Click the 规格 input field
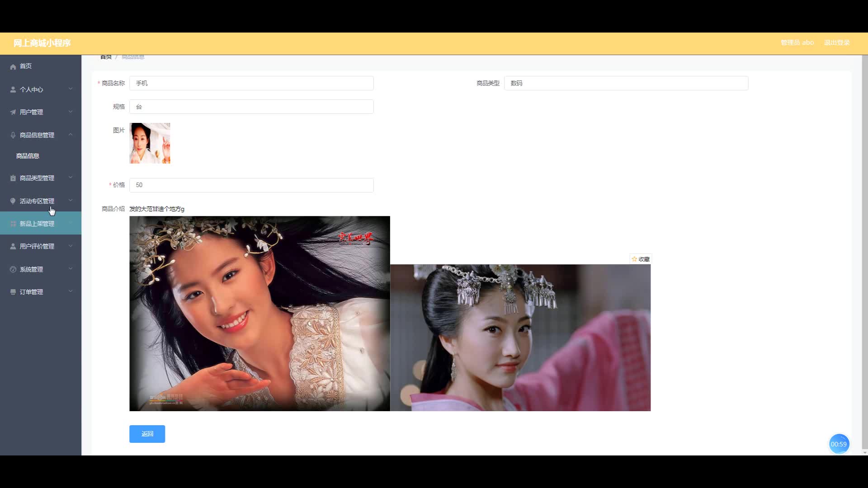The image size is (868, 488). click(251, 107)
